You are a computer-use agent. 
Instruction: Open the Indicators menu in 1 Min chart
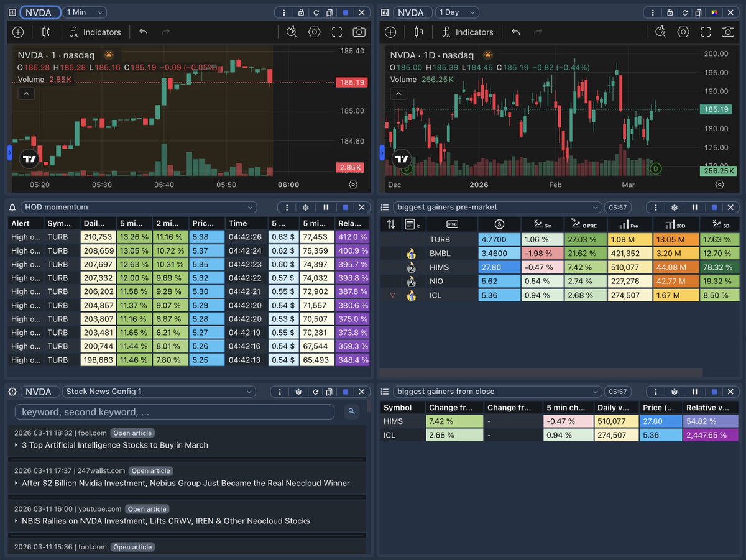(x=94, y=32)
